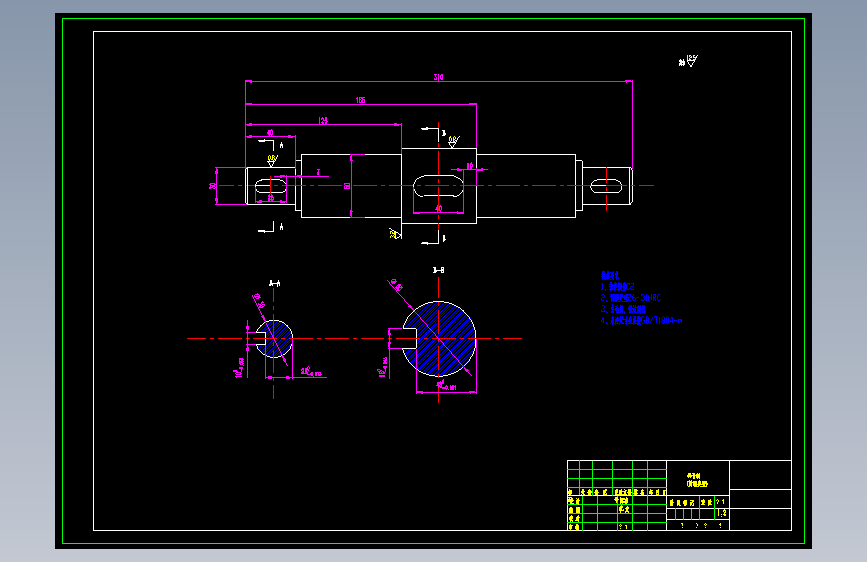This screenshot has height=562, width=867.
Task: Select the 1:2 scale cell in the title block
Action: pyautogui.click(x=722, y=513)
